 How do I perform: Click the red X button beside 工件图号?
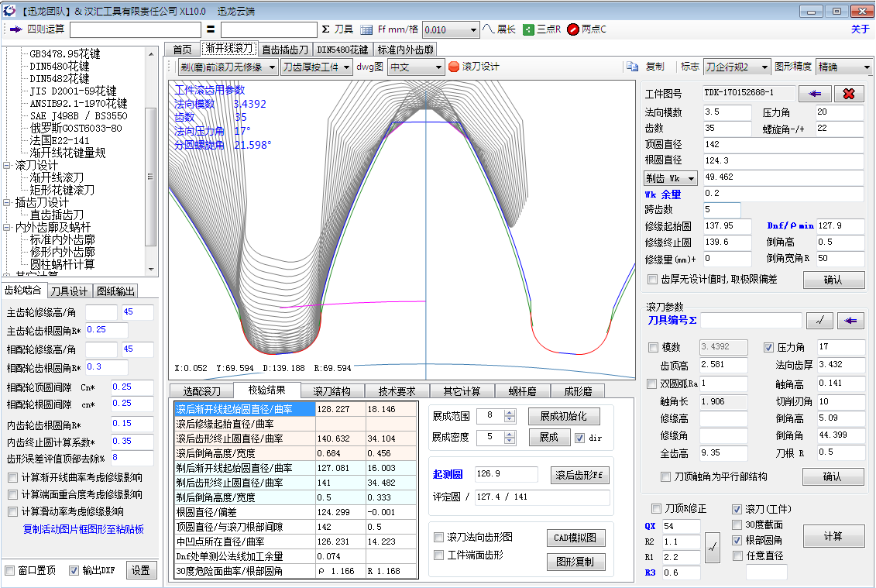click(849, 94)
